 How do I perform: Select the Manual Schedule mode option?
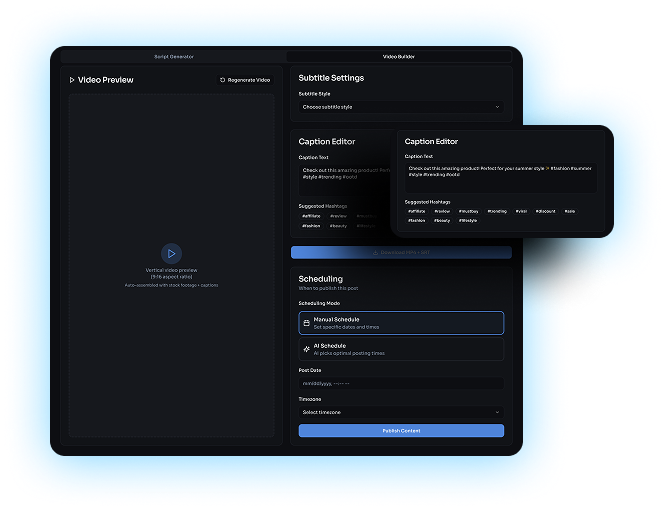tap(401, 323)
